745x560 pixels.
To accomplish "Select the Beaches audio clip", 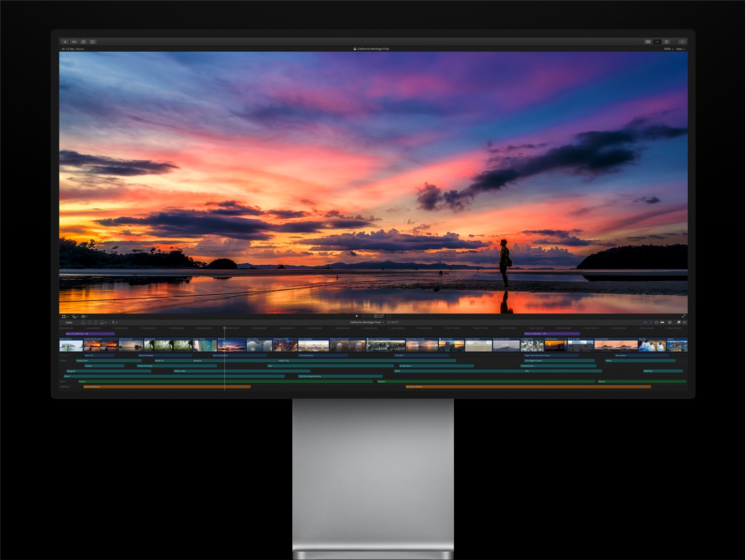I will pos(663,371).
